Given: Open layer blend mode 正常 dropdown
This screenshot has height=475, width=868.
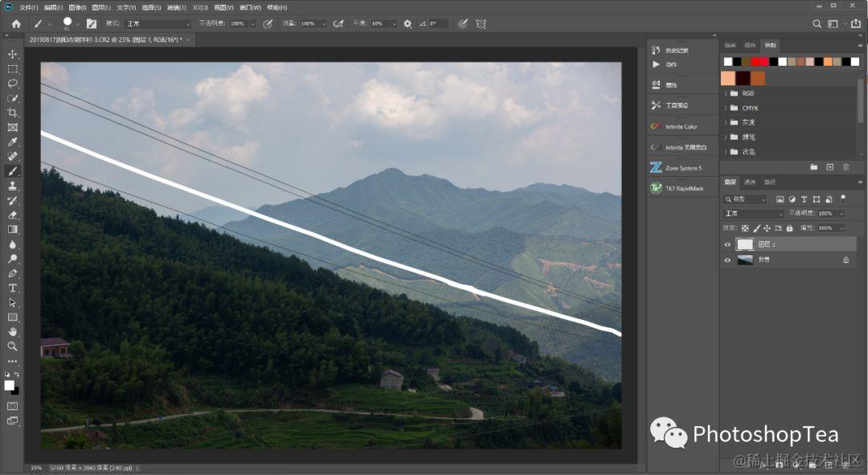Looking at the screenshot, I should (x=753, y=213).
